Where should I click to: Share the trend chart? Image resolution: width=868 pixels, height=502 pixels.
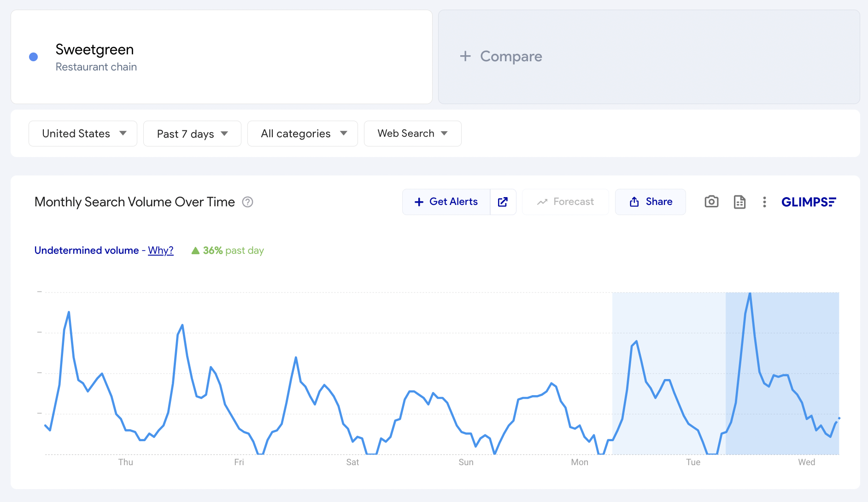click(651, 202)
